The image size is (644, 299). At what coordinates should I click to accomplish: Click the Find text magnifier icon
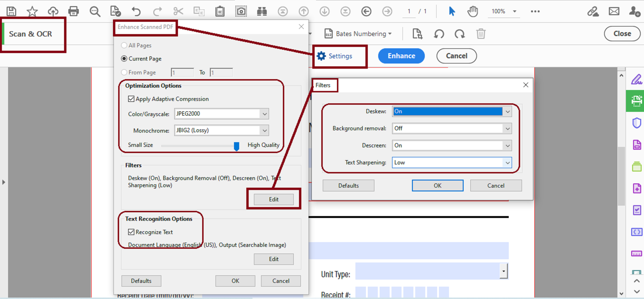[95, 11]
